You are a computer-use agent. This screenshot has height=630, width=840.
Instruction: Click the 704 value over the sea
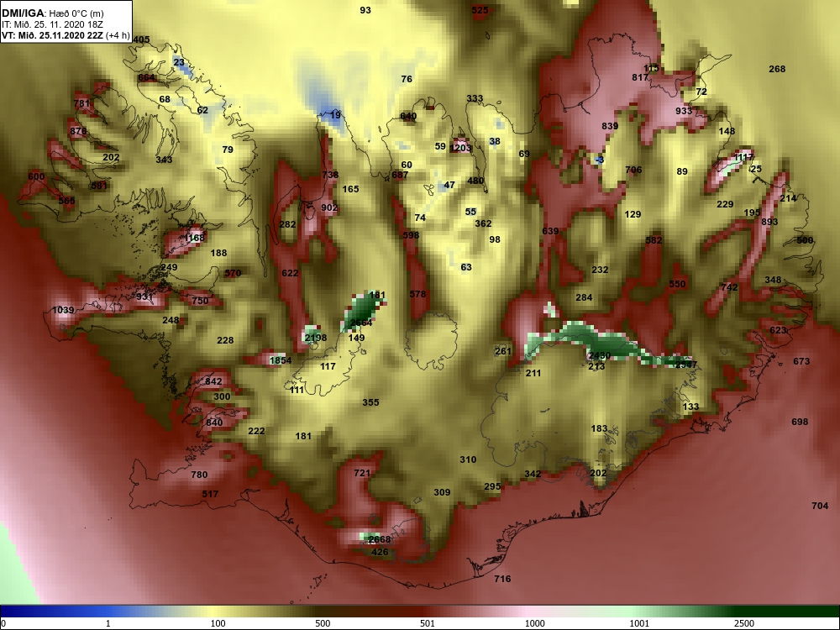click(820, 506)
